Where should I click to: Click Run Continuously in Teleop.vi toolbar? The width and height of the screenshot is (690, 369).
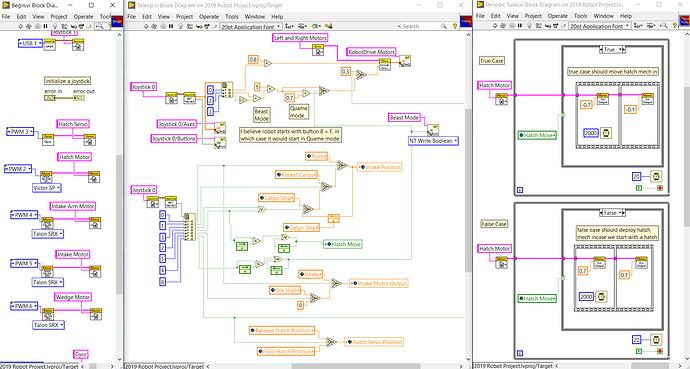click(x=154, y=26)
